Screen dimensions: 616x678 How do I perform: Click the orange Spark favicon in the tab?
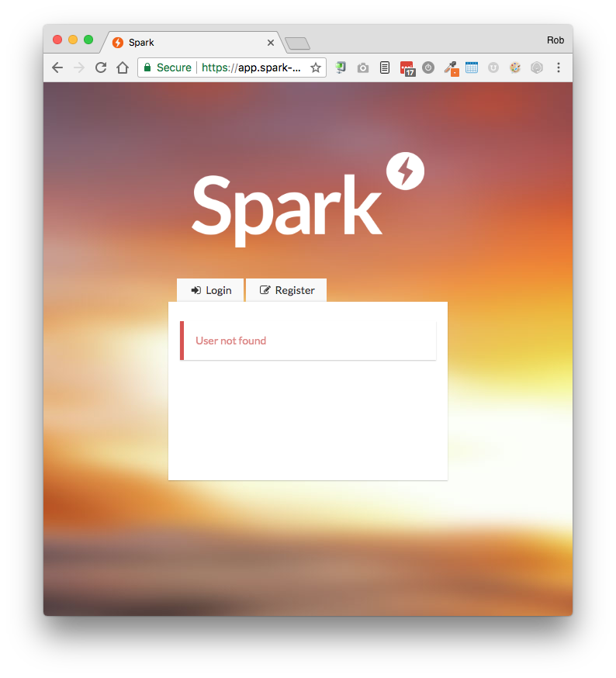coord(118,43)
